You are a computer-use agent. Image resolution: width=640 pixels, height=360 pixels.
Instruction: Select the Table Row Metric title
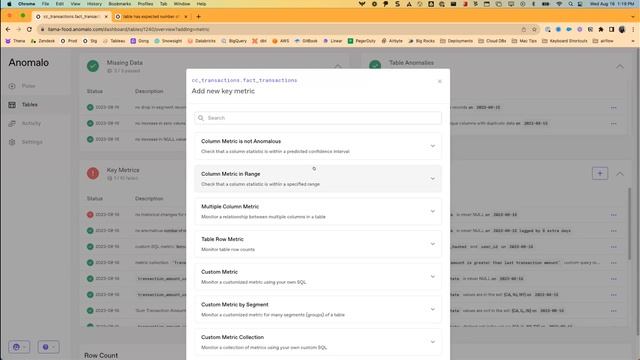pyautogui.click(x=222, y=239)
